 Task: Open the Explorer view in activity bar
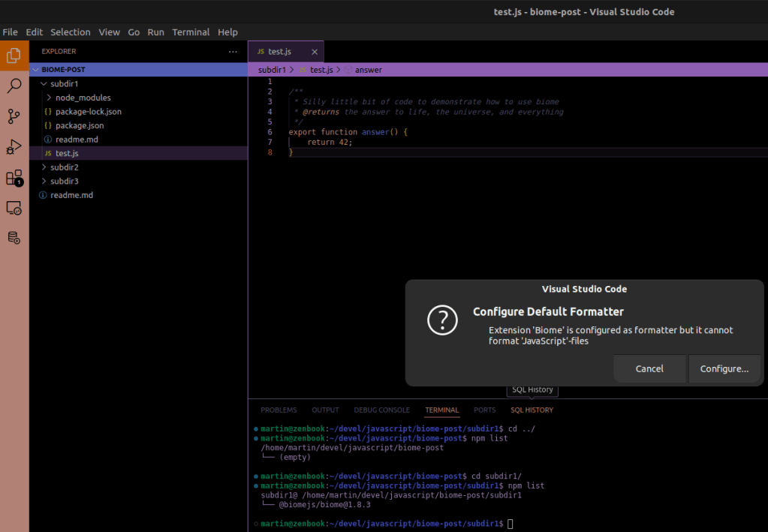(x=14, y=55)
